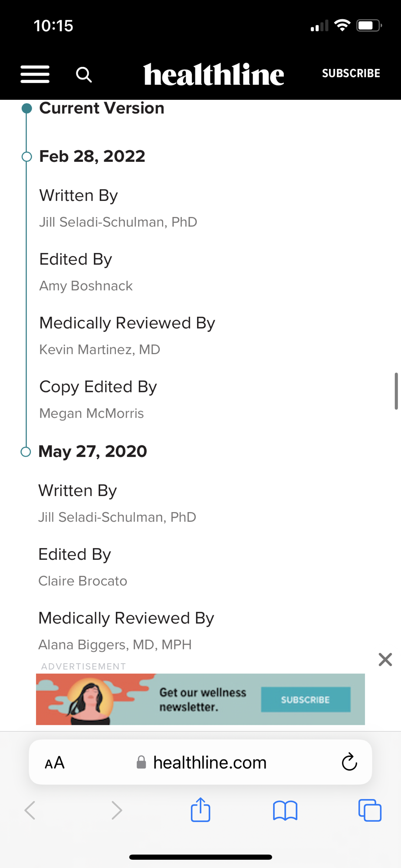Open the Safari AA reader options
The image size is (401, 868).
click(x=55, y=763)
